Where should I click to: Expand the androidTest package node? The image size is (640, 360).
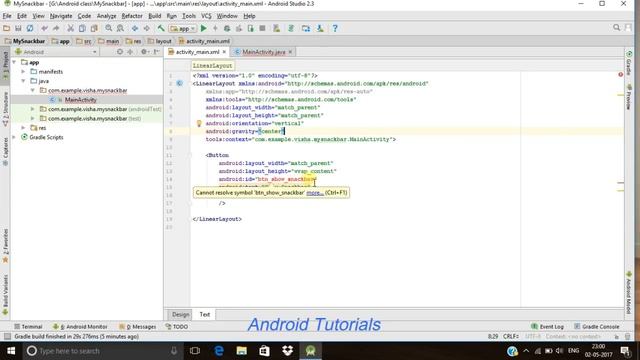tap(33, 109)
